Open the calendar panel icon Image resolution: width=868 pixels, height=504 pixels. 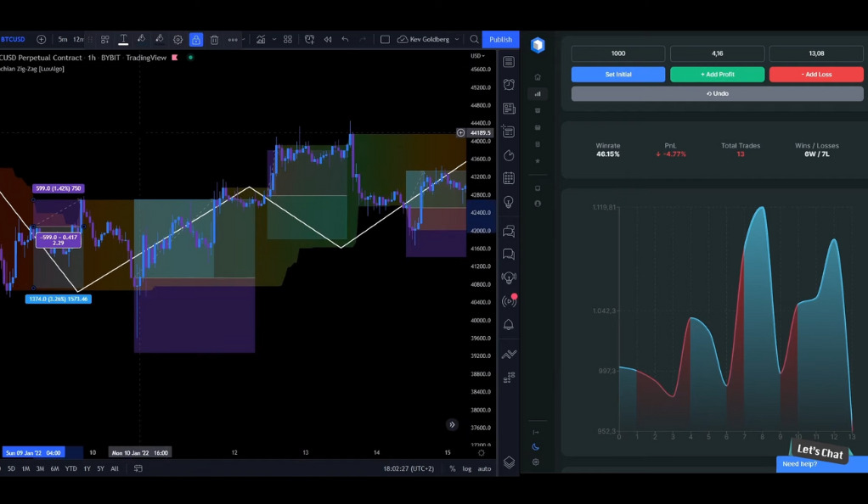509,178
